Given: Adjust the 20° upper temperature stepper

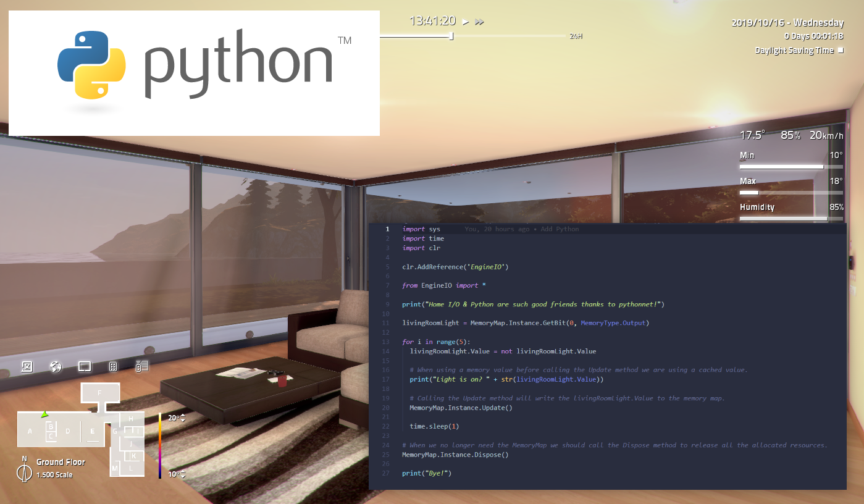Looking at the screenshot, I should (x=182, y=418).
